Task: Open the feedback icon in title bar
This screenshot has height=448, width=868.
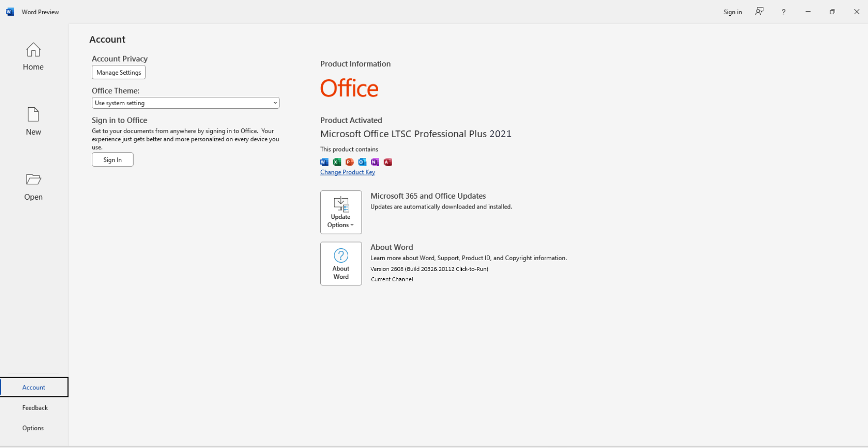Action: click(759, 12)
